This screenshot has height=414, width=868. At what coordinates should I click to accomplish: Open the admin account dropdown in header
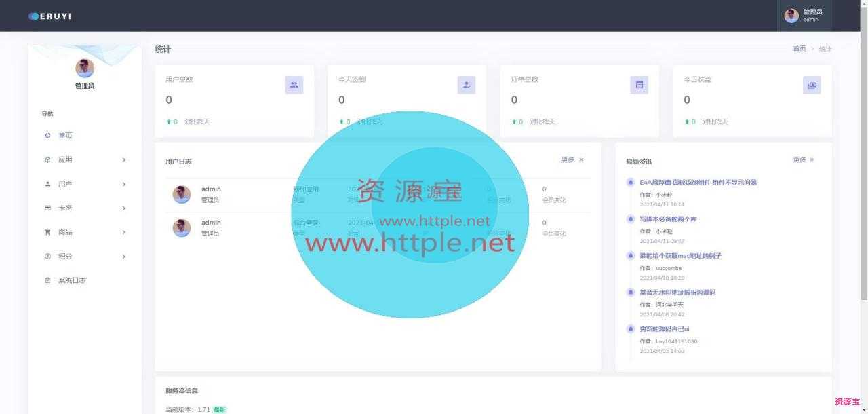[x=804, y=16]
